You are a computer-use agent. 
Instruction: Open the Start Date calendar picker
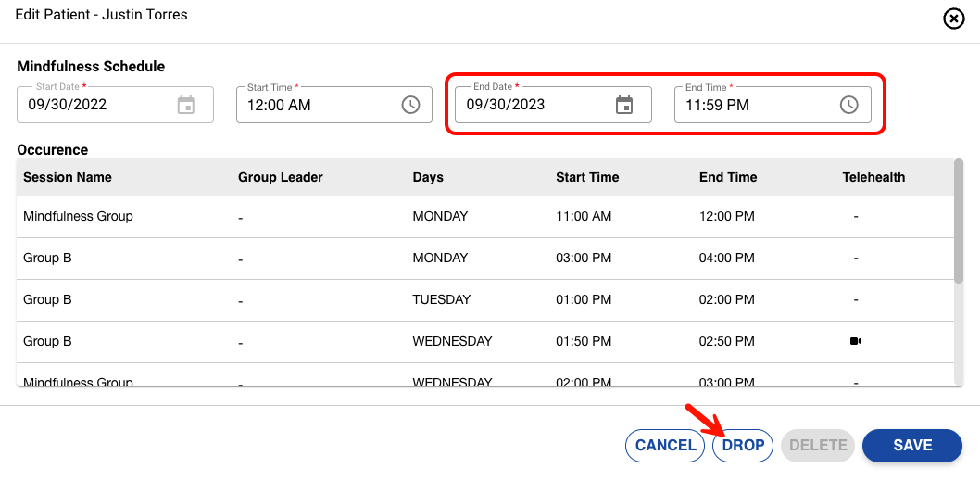pos(186,105)
